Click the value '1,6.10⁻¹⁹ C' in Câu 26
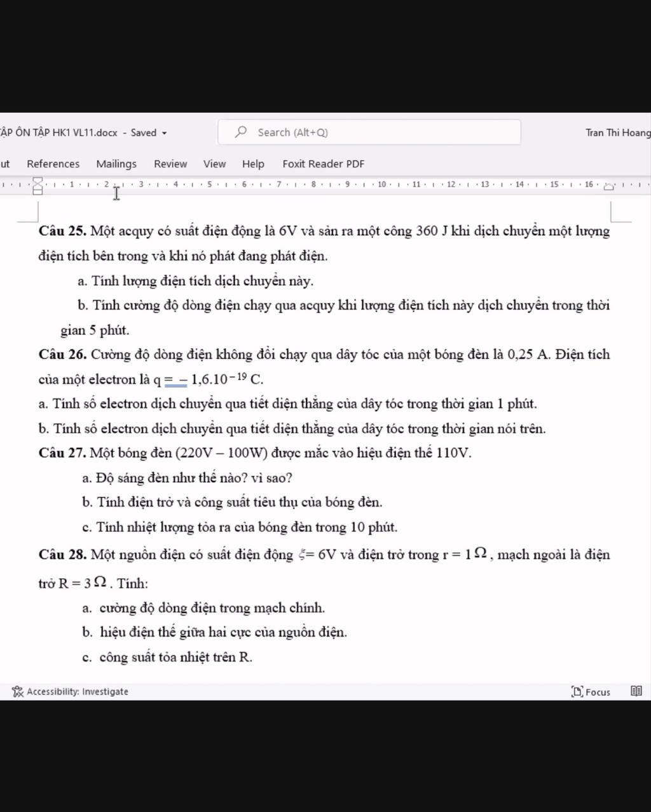The width and height of the screenshot is (651, 812). [228, 379]
